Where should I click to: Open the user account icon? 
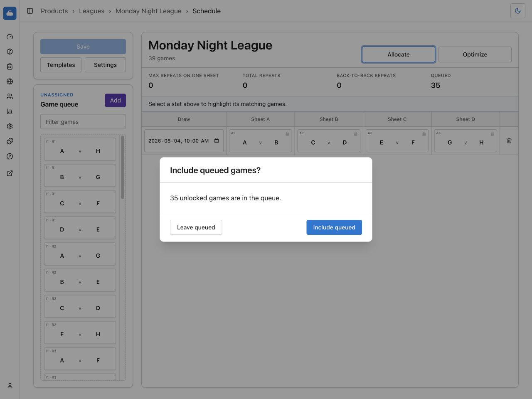click(x=10, y=386)
